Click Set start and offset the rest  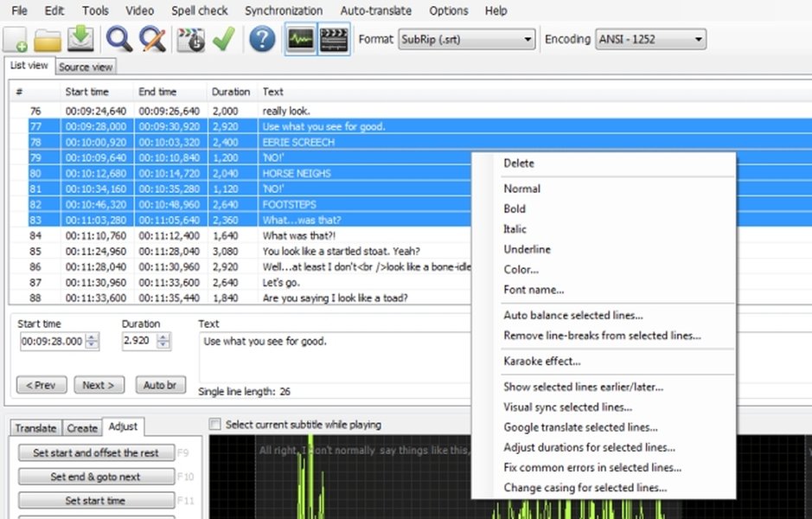click(96, 452)
